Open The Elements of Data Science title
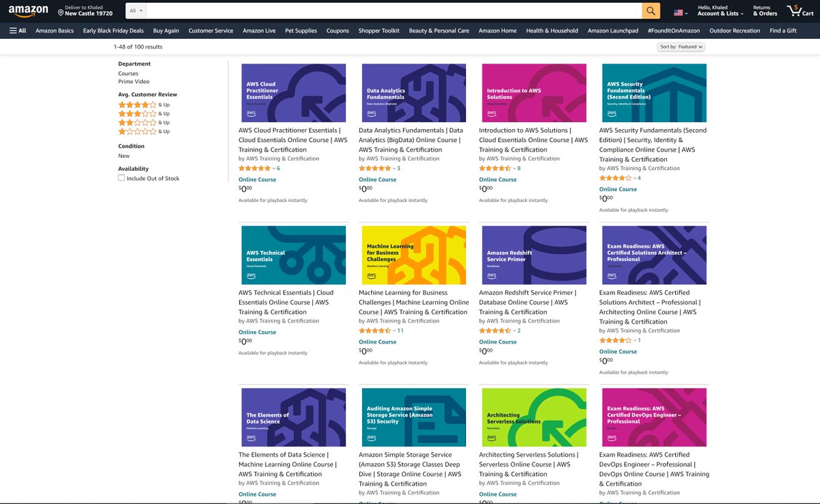The width and height of the screenshot is (820, 504). click(286, 464)
